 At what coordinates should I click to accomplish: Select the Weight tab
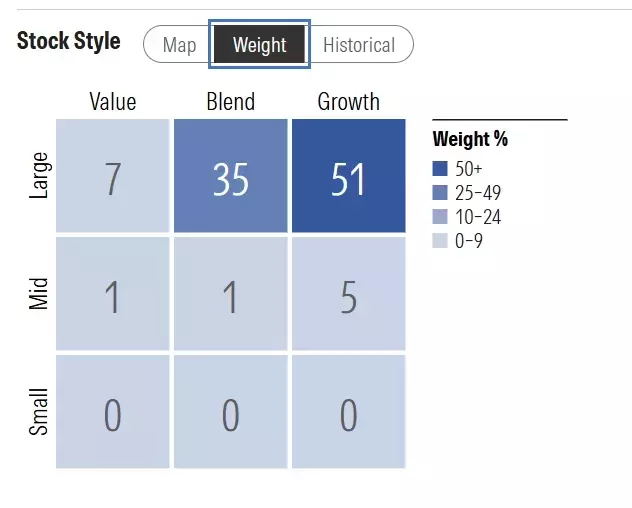pos(259,45)
